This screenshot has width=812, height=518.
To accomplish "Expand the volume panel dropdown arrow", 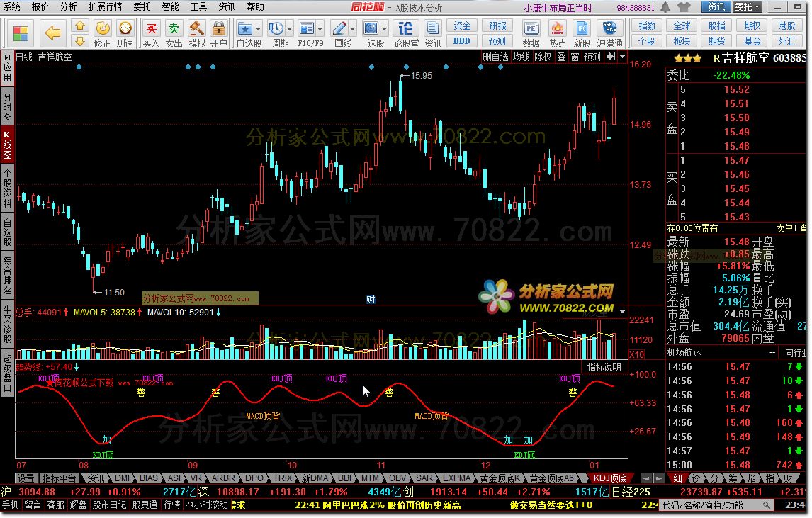I will pyautogui.click(x=623, y=312).
